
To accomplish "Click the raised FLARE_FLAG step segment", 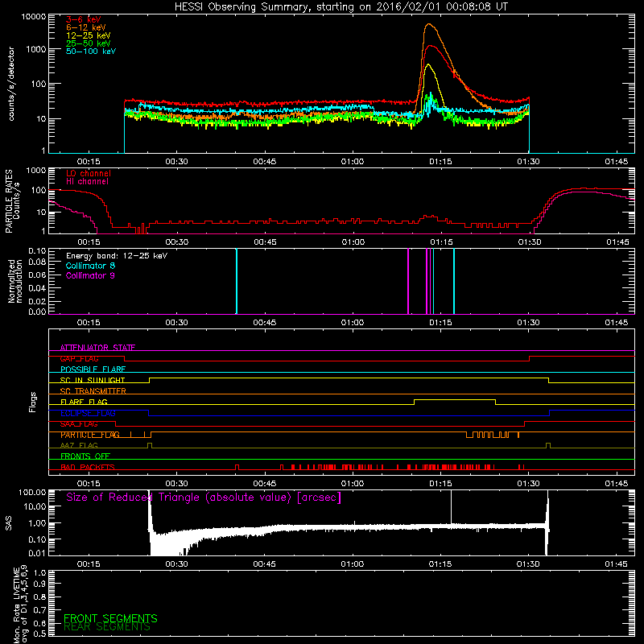I will coord(455,399).
